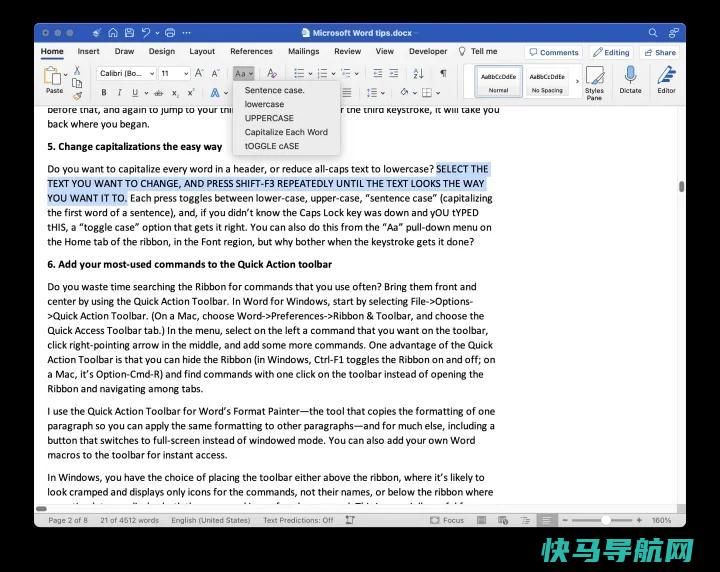720x572 pixels.
Task: Click the Decrease Font Size icon
Action: [215, 73]
